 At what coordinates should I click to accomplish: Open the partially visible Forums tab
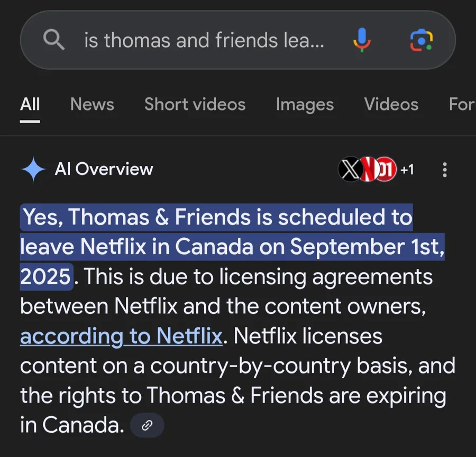coord(462,104)
